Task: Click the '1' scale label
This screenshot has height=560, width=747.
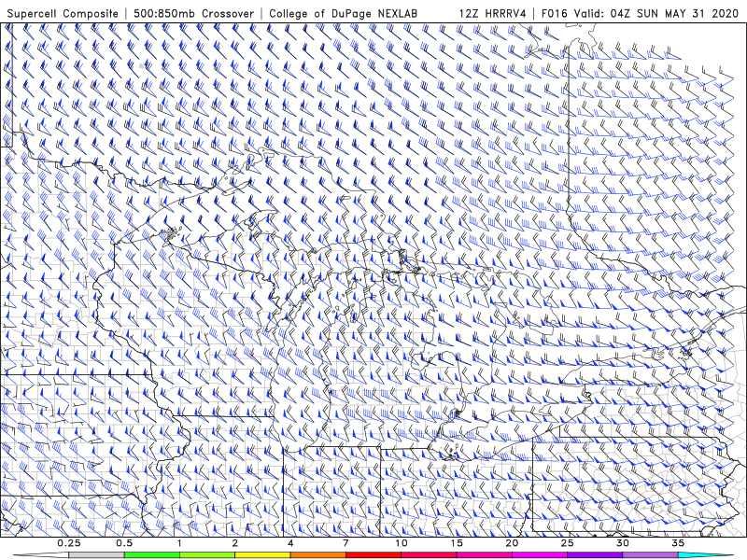Action: [179, 543]
